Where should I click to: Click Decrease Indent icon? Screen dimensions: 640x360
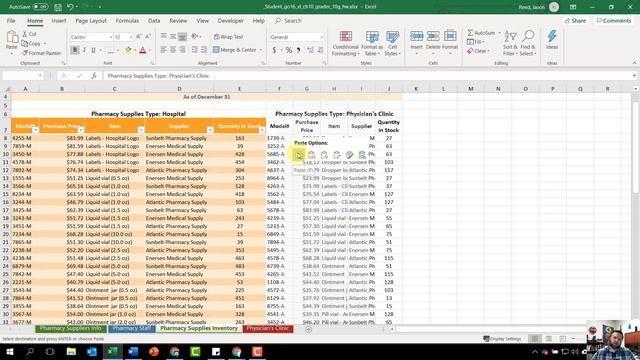click(195, 50)
